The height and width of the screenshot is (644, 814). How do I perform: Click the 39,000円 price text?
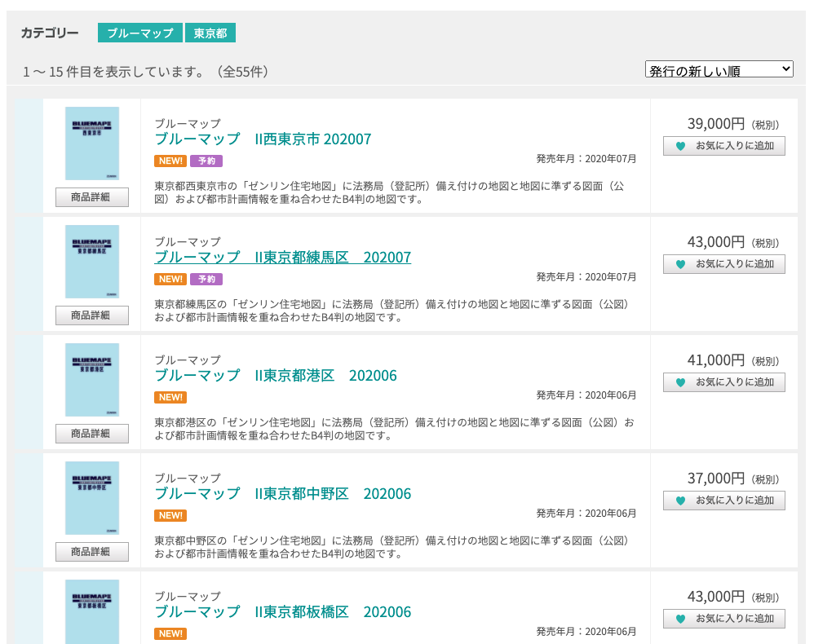click(x=716, y=124)
